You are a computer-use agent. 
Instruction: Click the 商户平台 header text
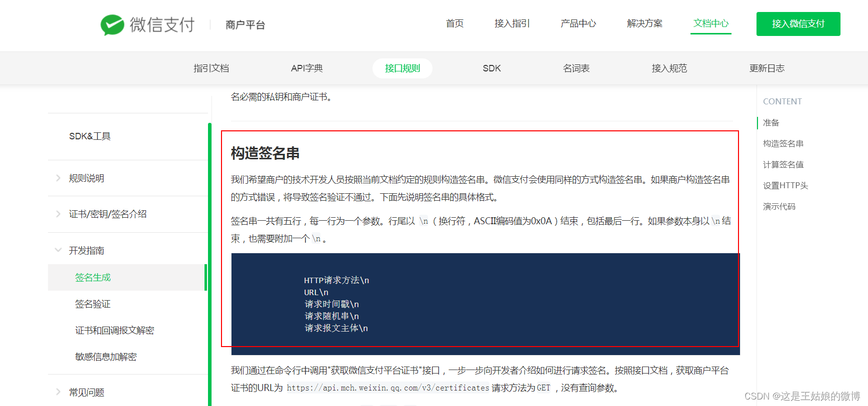coord(245,24)
